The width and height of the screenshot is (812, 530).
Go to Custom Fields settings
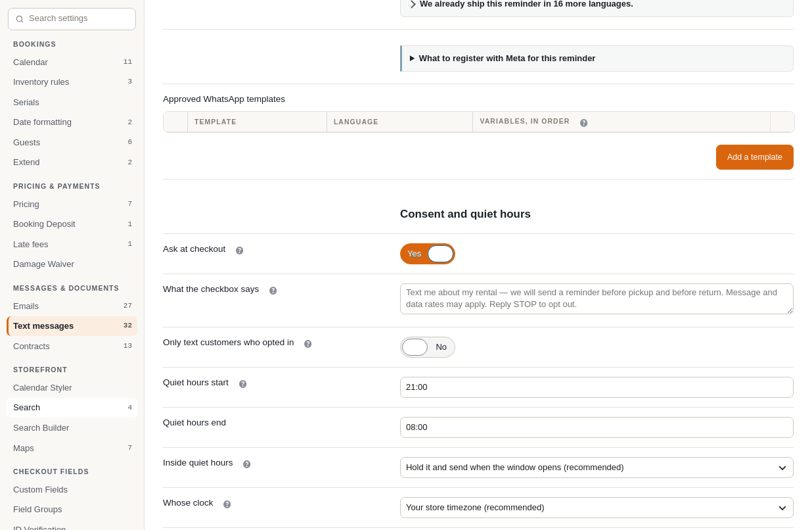(x=72, y=490)
